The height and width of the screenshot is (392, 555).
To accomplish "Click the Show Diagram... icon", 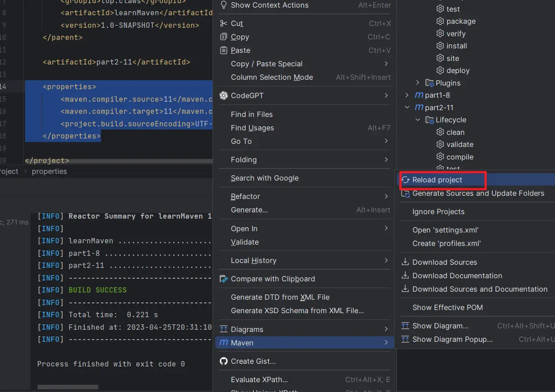I will [x=405, y=326].
